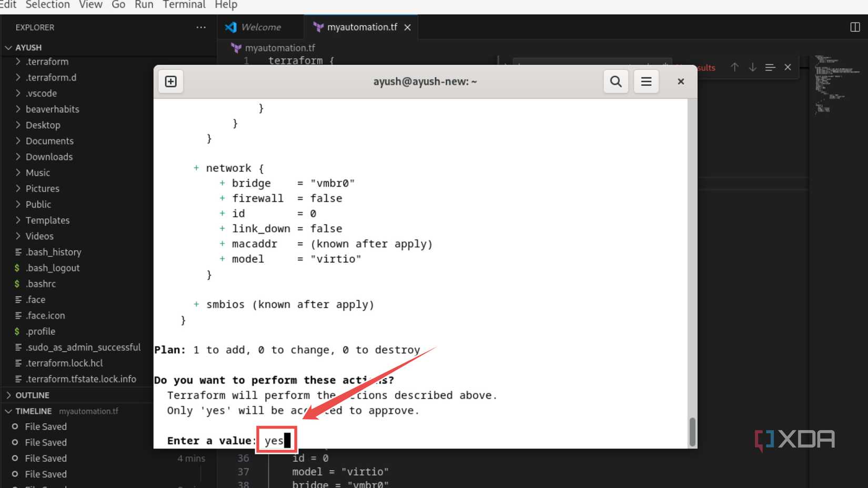868x488 pixels.
Task: Close the editor search widget
Action: (x=788, y=67)
